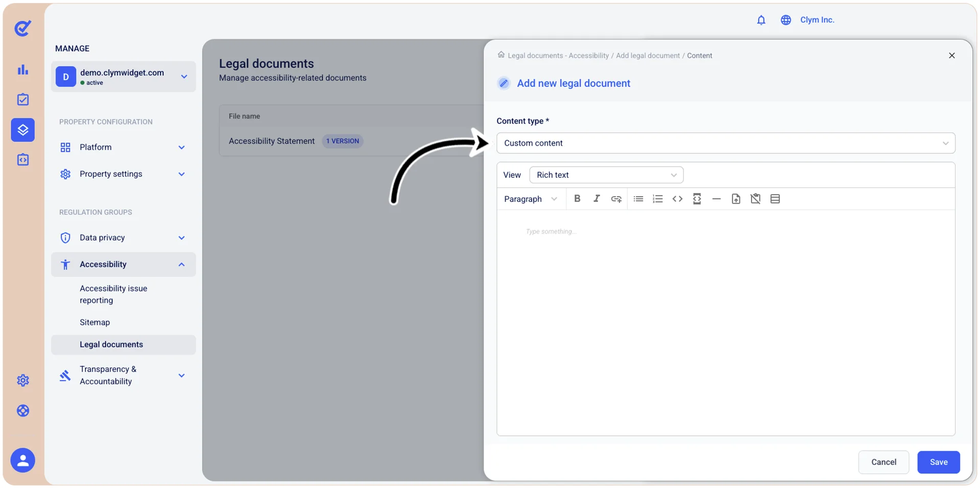Open the analytics bar chart sidebar icon
980x488 pixels.
(23, 69)
